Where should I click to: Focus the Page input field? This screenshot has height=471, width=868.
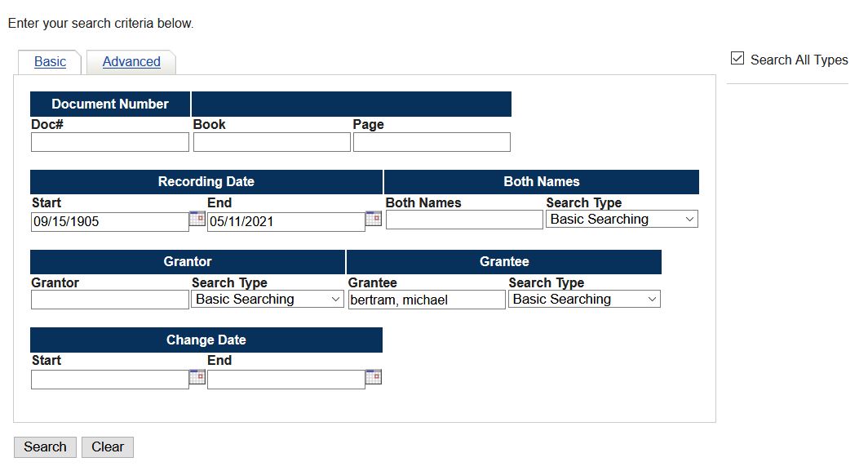click(x=432, y=142)
